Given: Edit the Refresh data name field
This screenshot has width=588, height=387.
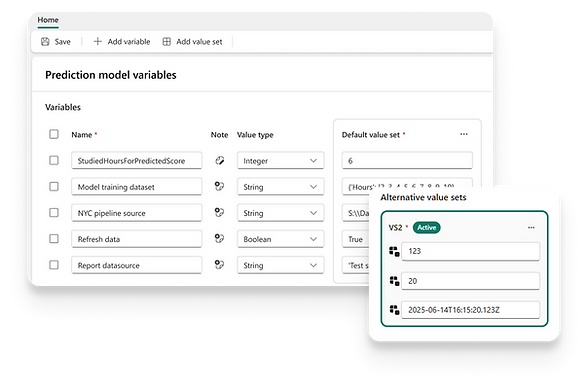Looking at the screenshot, I should (136, 239).
